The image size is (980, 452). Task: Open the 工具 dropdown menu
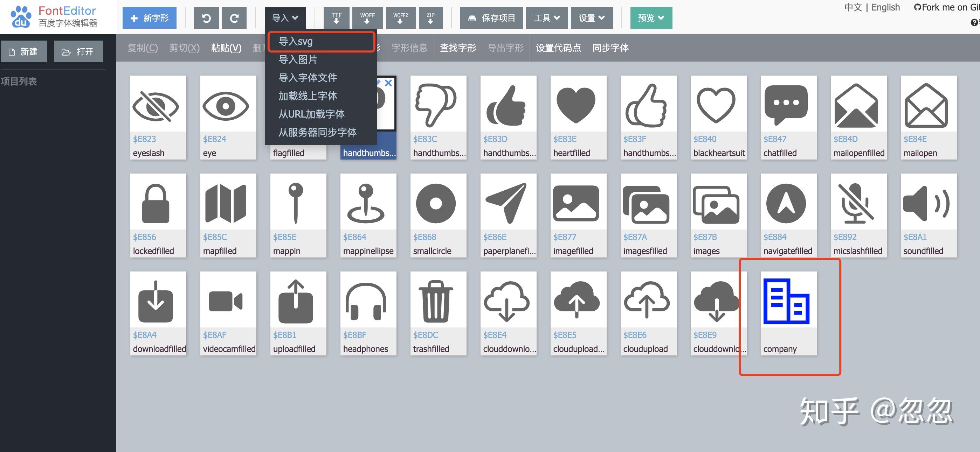coord(546,17)
